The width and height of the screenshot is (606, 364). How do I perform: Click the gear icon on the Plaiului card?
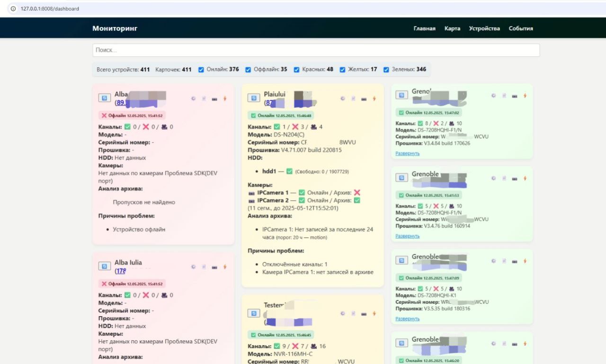pyautogui.click(x=342, y=98)
